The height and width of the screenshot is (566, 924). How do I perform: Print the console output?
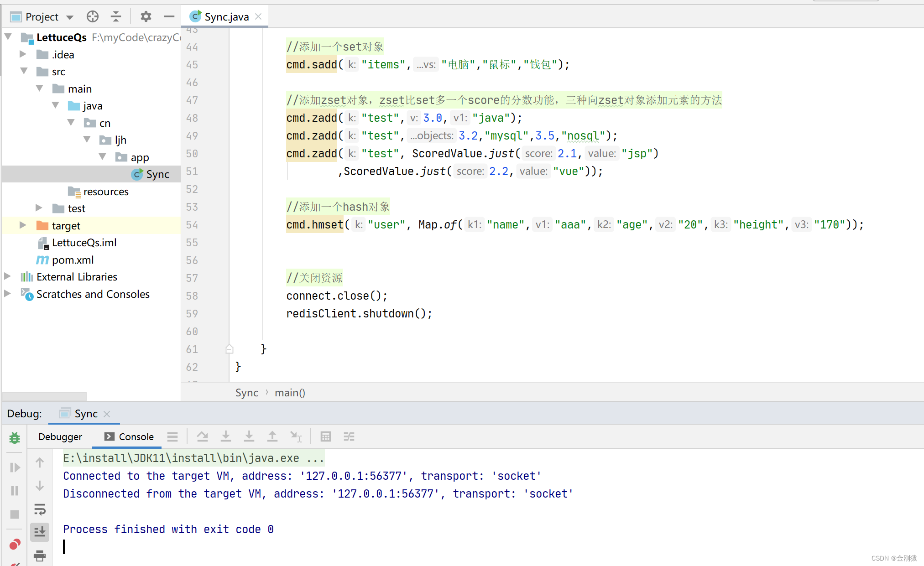pyautogui.click(x=40, y=556)
